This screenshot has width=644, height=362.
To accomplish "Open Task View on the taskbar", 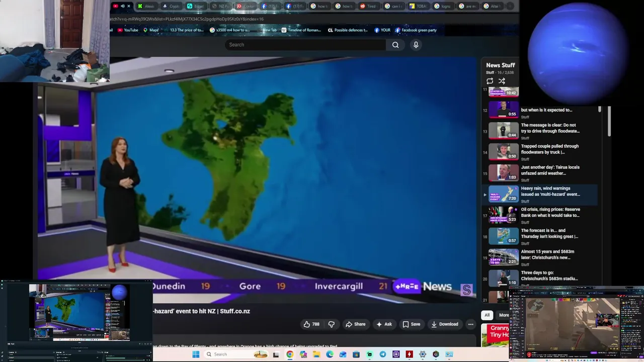I will pos(276,354).
